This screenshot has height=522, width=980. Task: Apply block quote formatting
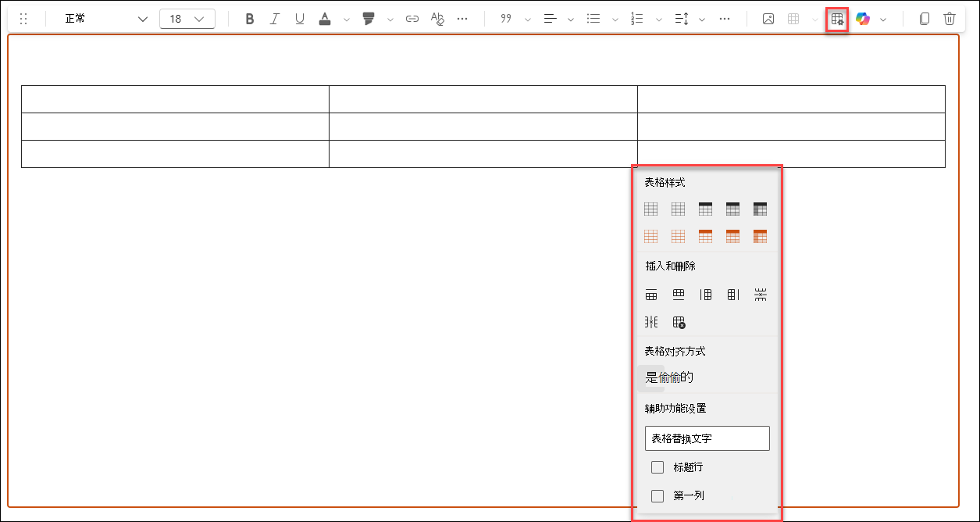coord(506,19)
